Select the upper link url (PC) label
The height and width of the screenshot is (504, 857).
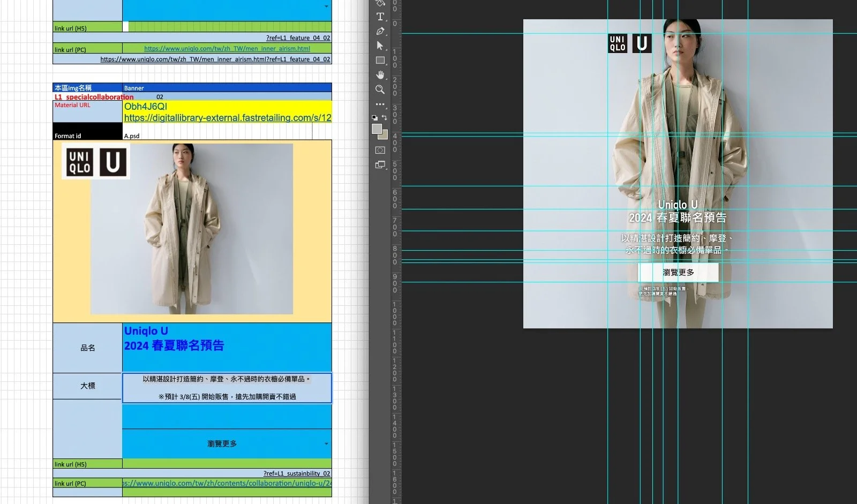tap(88, 49)
